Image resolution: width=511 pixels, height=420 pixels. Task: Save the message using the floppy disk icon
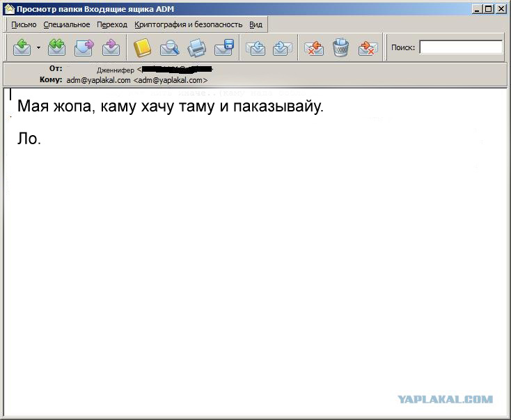(x=224, y=47)
